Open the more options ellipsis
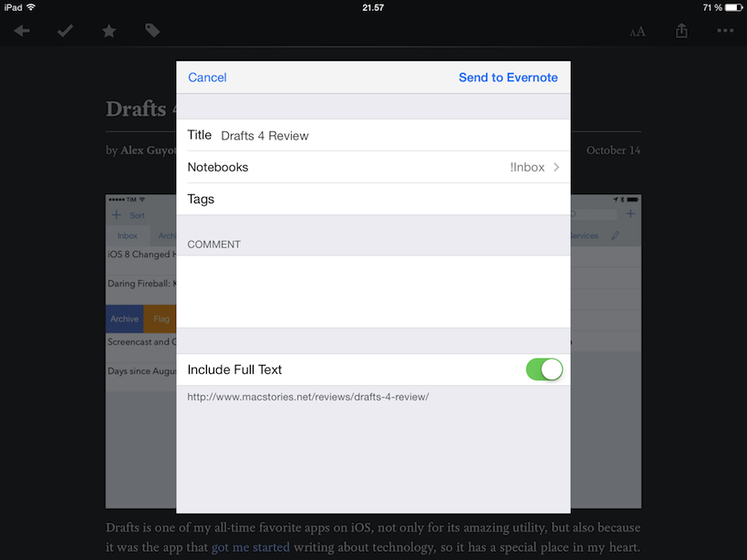This screenshot has width=747, height=560. coord(725,31)
